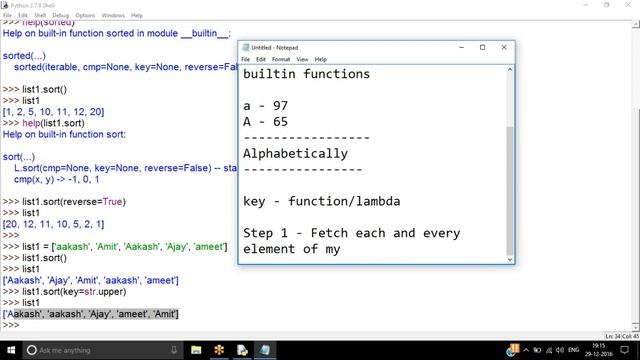Open the Windows Start menu

(x=11, y=350)
